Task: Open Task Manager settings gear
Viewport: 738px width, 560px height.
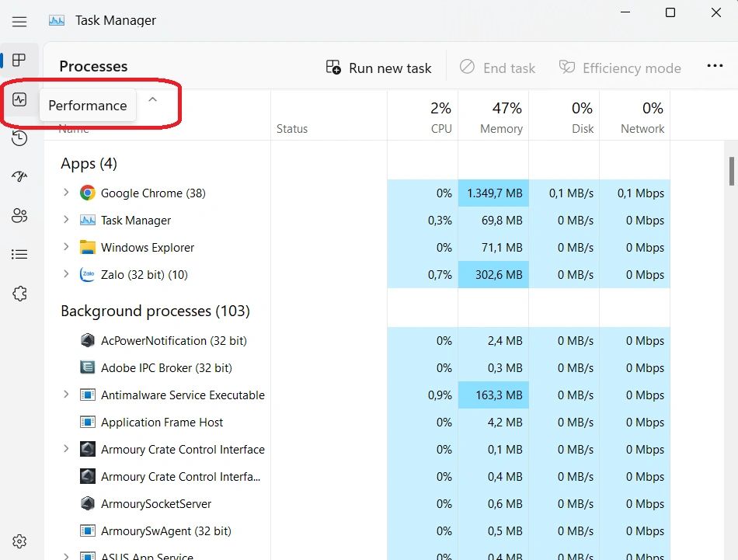Action: 19,541
